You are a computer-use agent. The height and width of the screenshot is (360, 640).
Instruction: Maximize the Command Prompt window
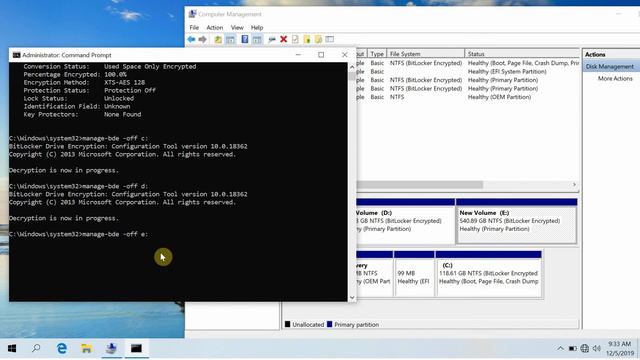321,55
